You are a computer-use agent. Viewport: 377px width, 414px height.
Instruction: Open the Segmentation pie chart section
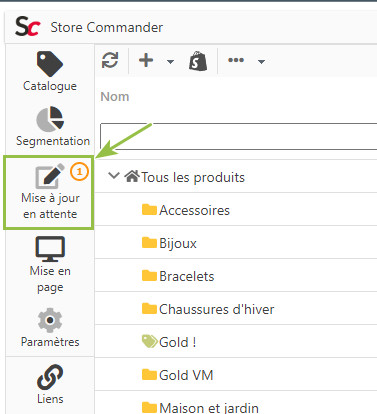click(53, 127)
